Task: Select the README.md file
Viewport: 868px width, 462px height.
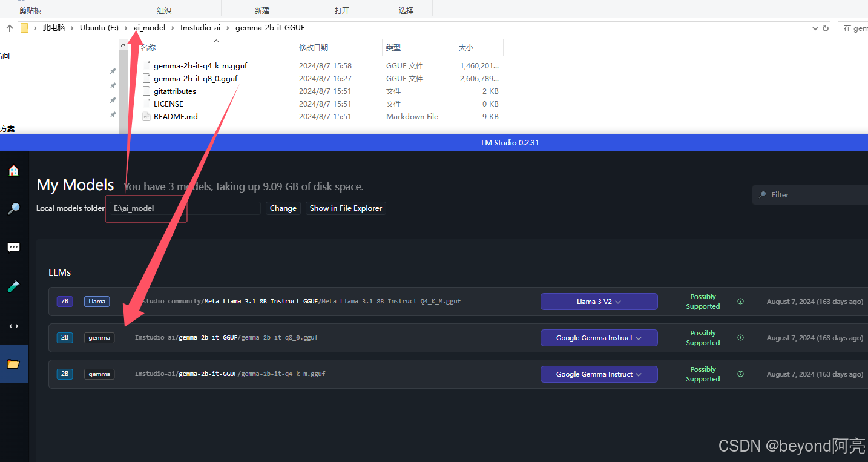Action: point(176,116)
